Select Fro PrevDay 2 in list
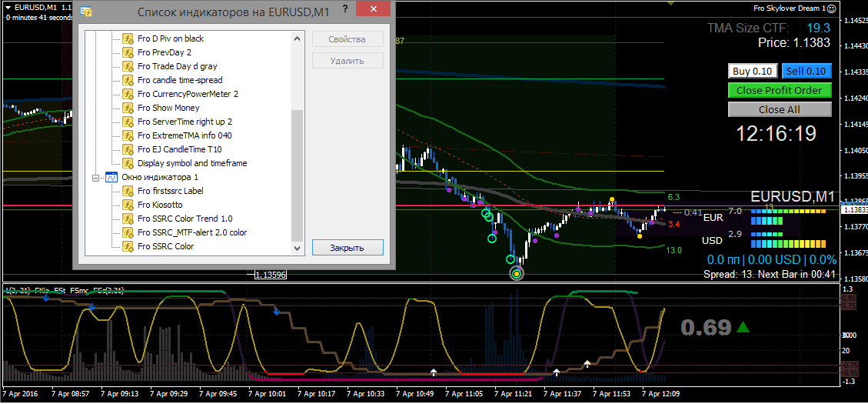The image size is (868, 404). point(165,52)
